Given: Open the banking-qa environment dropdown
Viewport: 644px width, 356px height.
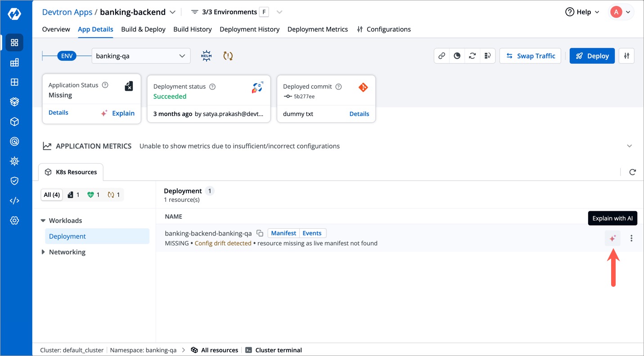Looking at the screenshot, I should [140, 55].
